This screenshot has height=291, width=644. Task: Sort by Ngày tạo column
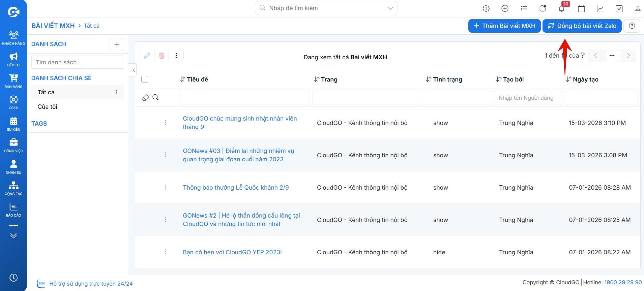(x=582, y=79)
